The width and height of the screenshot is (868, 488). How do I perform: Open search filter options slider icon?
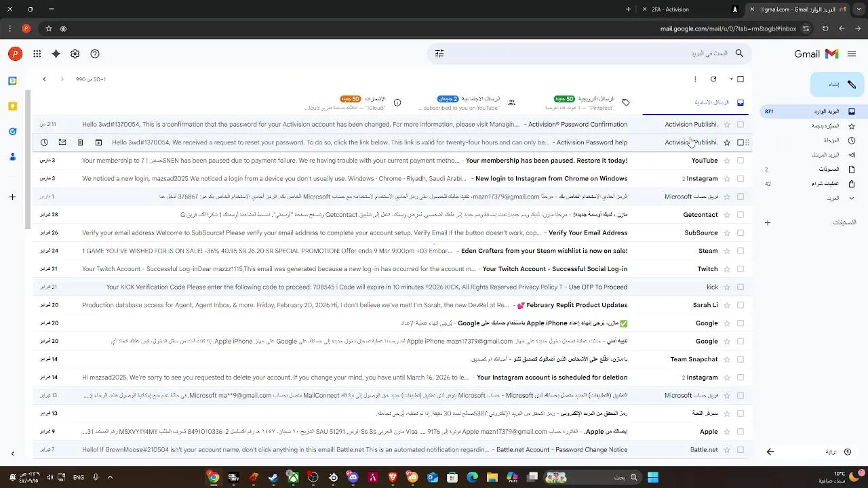click(x=439, y=54)
